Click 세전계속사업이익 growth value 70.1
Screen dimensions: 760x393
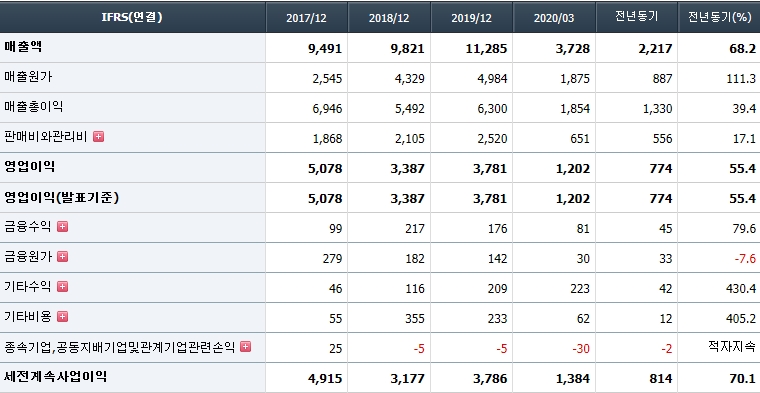(x=744, y=378)
